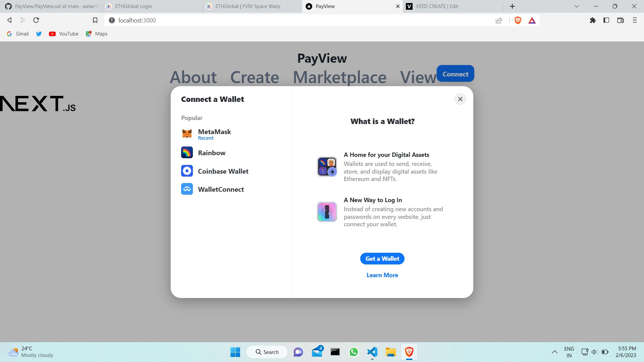The image size is (644, 362).
Task: Switch to the FVM Space Warp tab
Action: [252, 6]
